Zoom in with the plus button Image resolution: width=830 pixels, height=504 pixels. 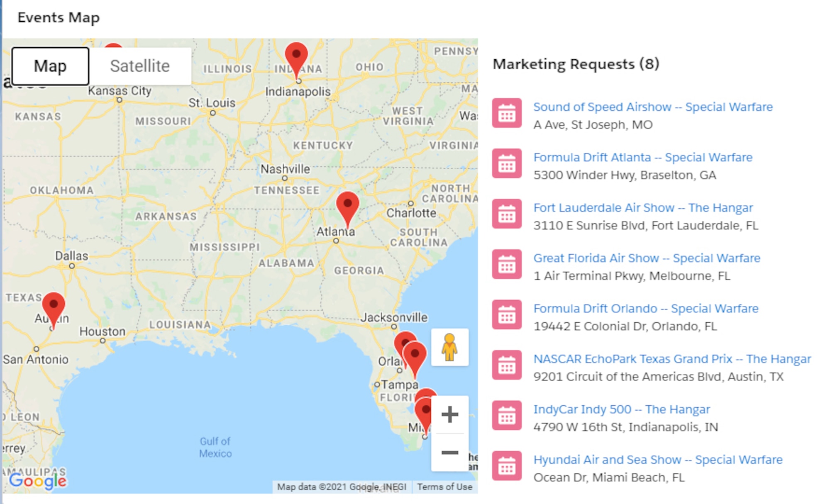click(x=449, y=414)
